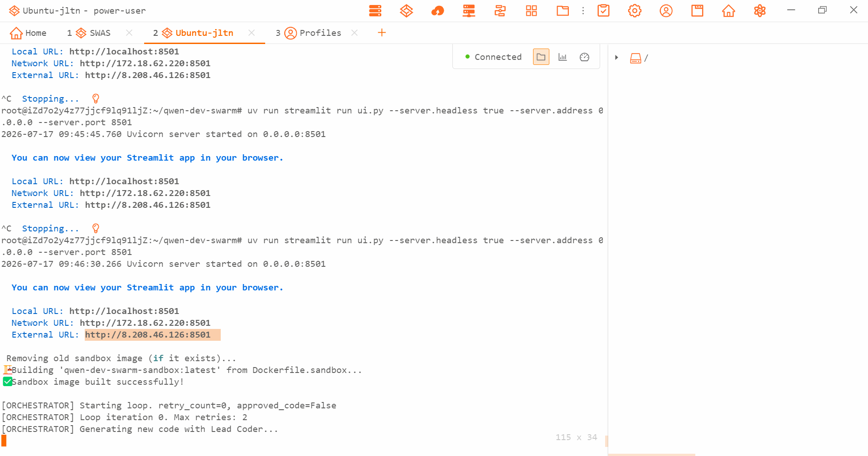Open the four-squares grid view icon
The image size is (868, 456).
pyautogui.click(x=531, y=10)
